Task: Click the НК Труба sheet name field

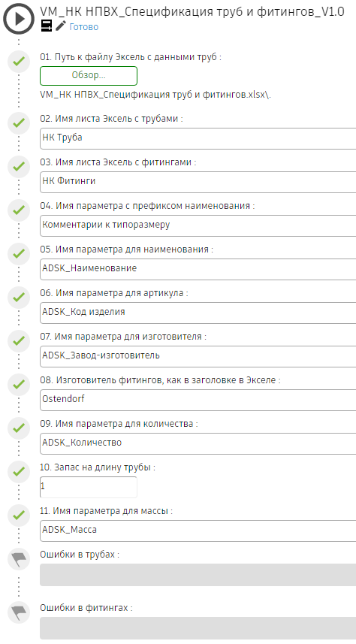Action: [198, 138]
